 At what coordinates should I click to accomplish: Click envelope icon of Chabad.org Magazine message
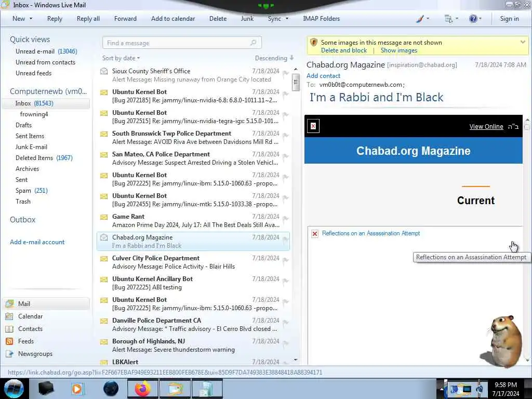tap(104, 237)
